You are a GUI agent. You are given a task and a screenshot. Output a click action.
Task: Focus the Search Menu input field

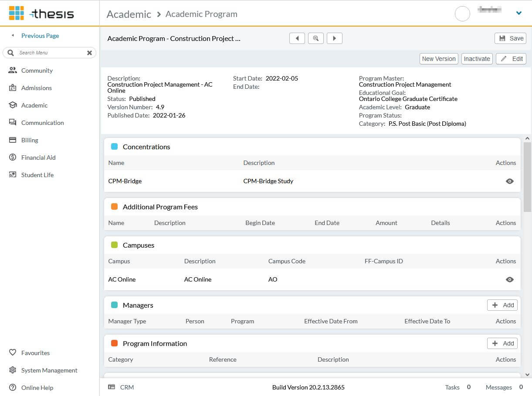click(x=50, y=53)
